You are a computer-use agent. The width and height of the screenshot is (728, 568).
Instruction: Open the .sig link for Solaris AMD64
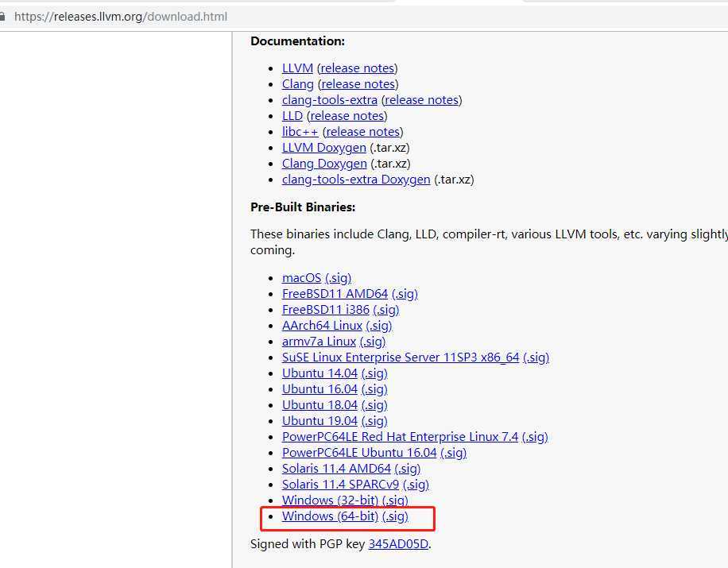point(408,469)
